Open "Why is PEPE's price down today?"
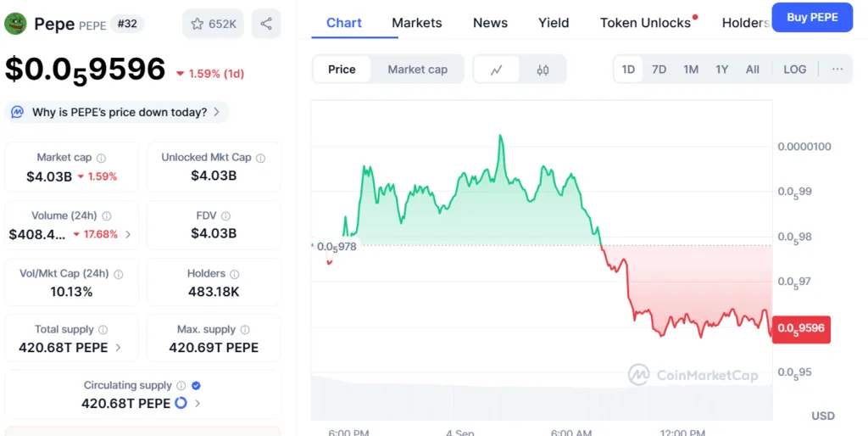 (x=117, y=112)
